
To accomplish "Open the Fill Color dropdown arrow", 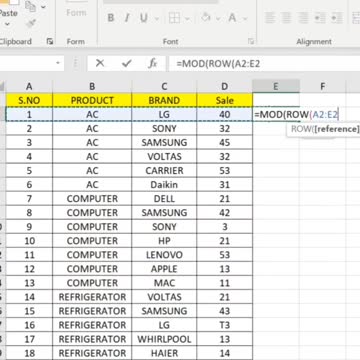I will pyautogui.click(x=218, y=18).
